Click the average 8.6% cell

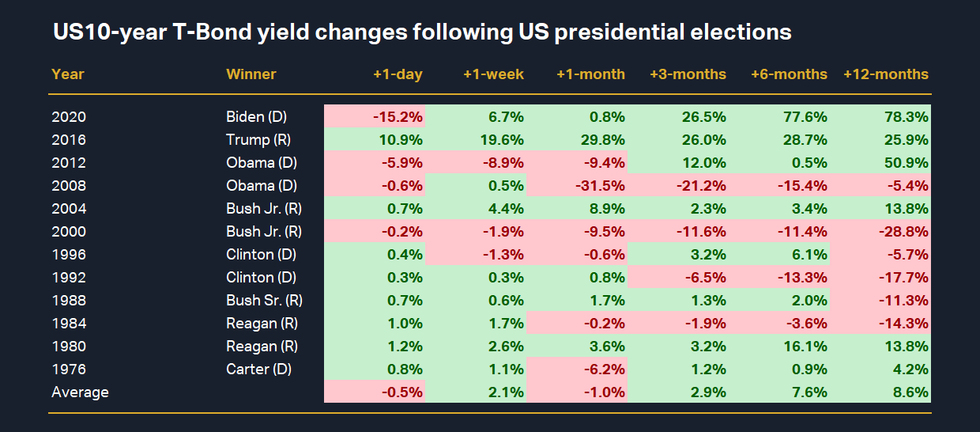[x=911, y=392]
